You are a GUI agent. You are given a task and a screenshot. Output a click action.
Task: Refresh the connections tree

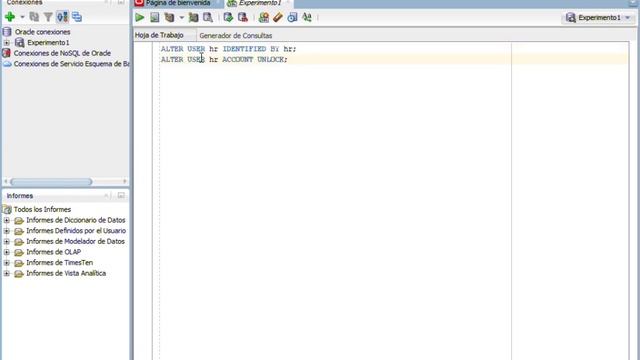coord(34,17)
